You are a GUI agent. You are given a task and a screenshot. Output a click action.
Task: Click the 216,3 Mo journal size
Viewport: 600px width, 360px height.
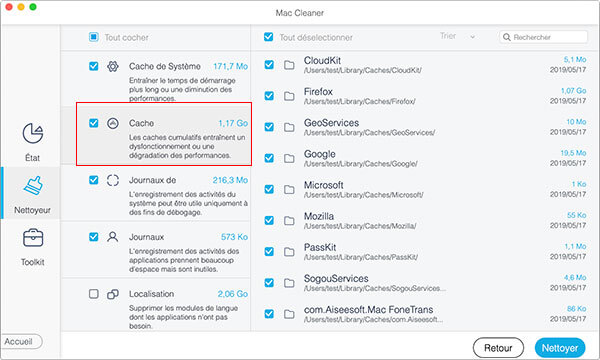[x=230, y=180]
